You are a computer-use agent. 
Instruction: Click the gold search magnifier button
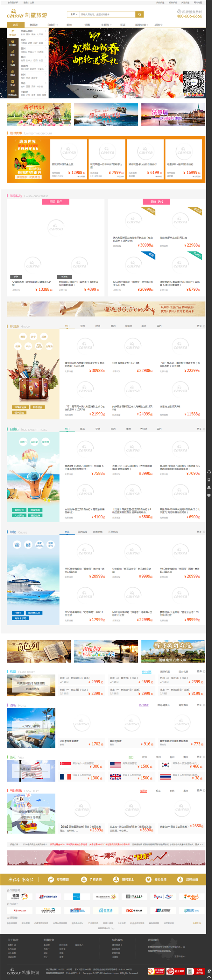[139, 14]
